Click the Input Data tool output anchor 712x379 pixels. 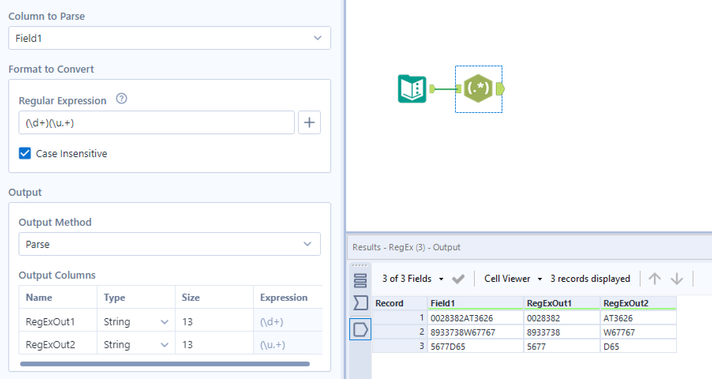pos(432,89)
